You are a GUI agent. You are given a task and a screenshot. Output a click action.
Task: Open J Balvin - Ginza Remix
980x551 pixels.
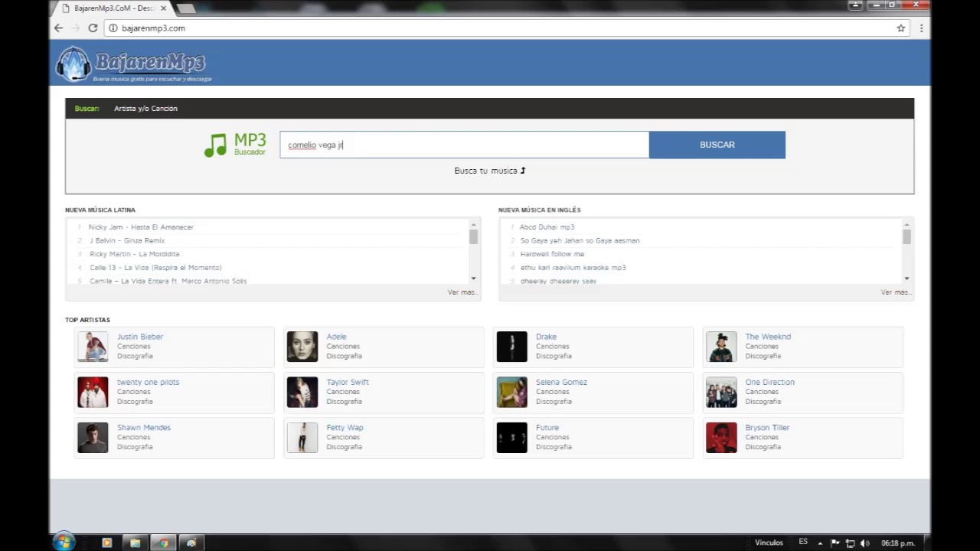pyautogui.click(x=127, y=240)
